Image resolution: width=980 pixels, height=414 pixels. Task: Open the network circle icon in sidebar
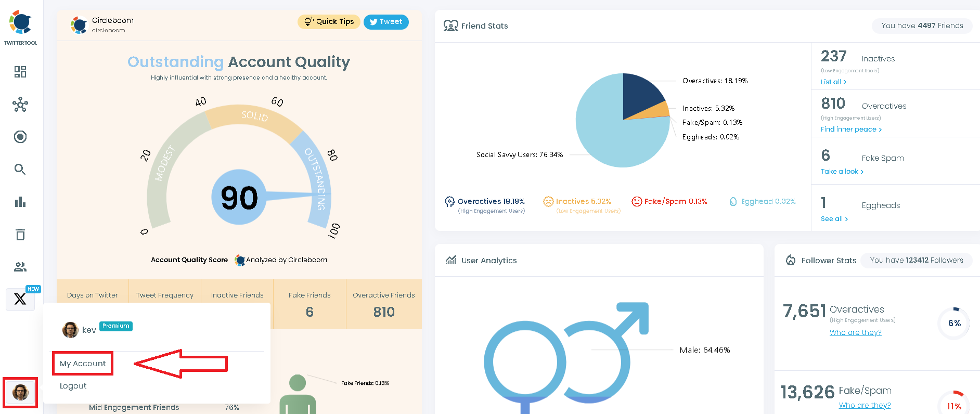[x=20, y=105]
